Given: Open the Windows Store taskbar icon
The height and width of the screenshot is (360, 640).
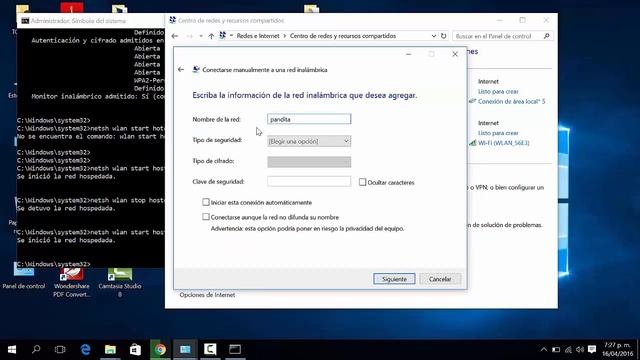Looking at the screenshot, I should 135,349.
